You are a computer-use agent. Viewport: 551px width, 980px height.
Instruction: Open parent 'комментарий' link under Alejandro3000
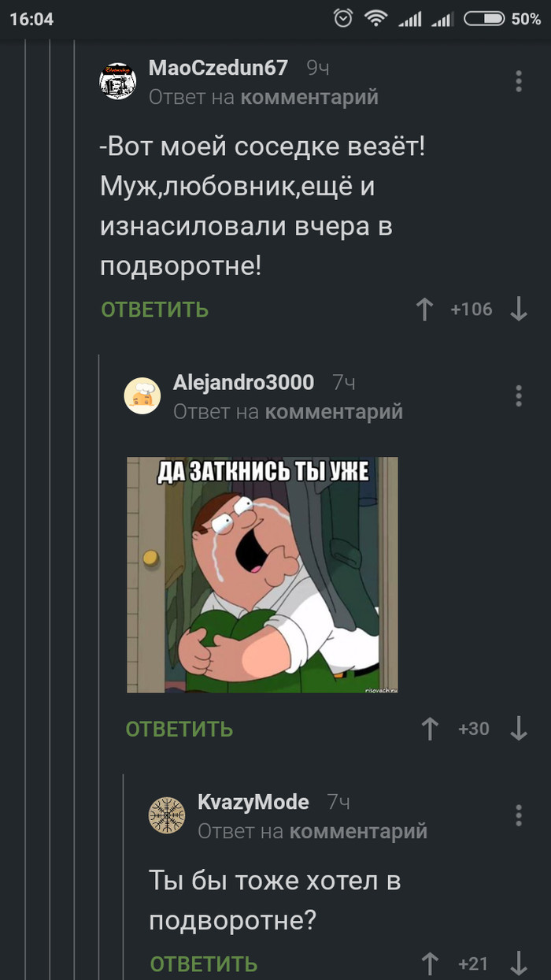point(334,411)
